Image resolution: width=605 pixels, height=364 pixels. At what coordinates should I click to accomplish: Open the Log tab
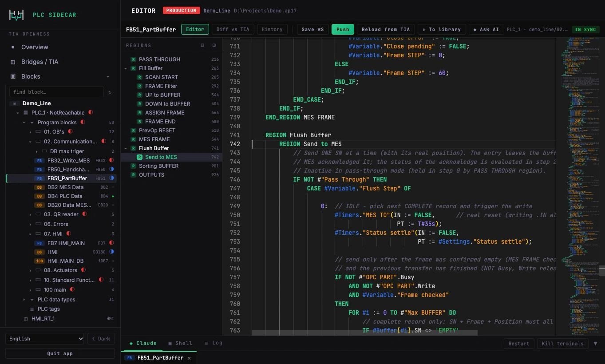pyautogui.click(x=214, y=343)
